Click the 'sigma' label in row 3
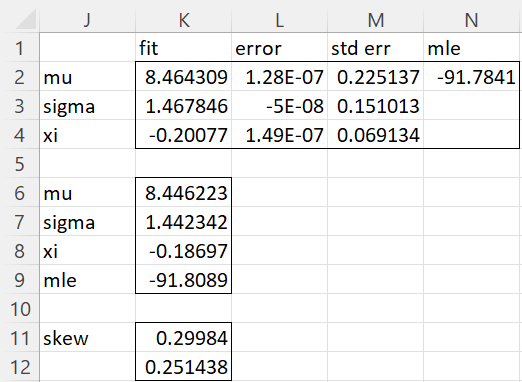Viewport: 522px width, 382px height. [x=87, y=105]
